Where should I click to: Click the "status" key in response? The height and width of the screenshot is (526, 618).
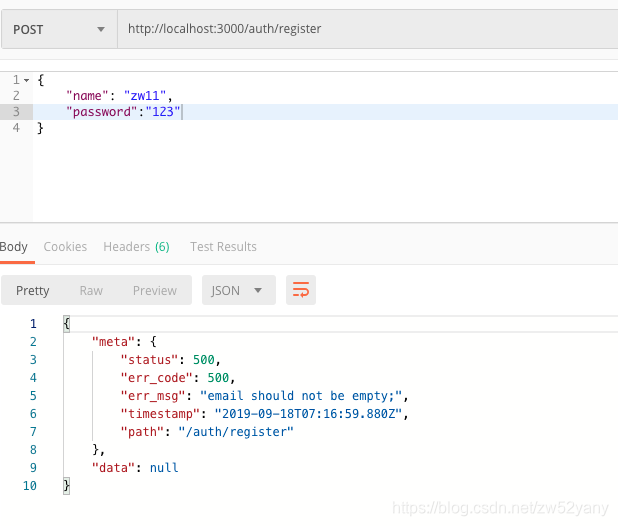(149, 360)
